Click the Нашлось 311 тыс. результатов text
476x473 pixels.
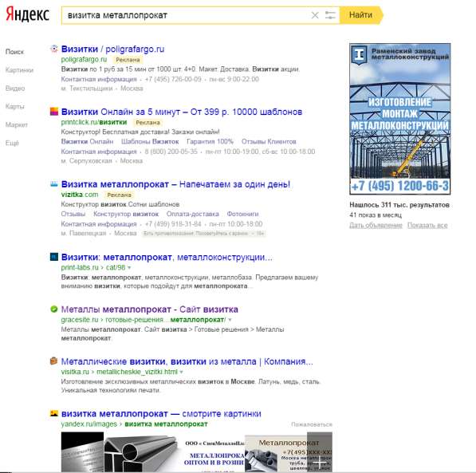[x=399, y=205]
